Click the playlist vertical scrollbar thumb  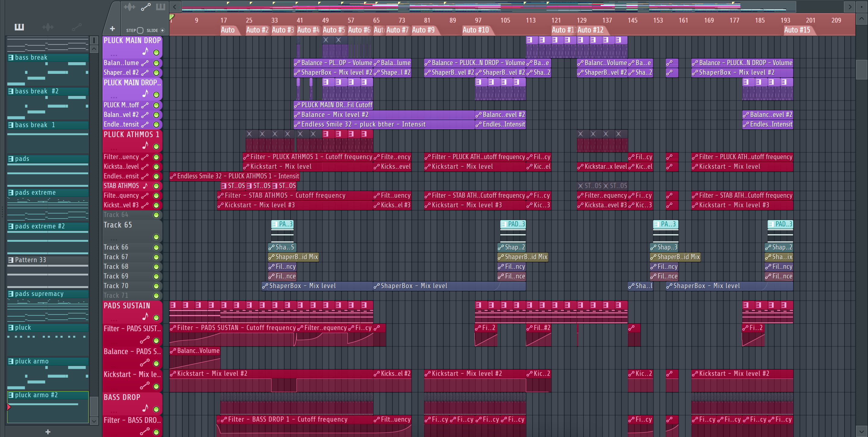(x=861, y=69)
